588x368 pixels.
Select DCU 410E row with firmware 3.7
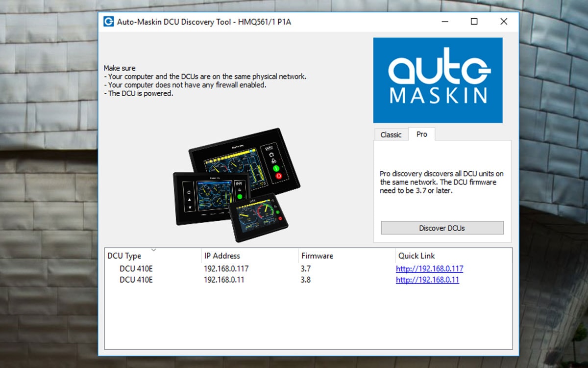point(309,269)
